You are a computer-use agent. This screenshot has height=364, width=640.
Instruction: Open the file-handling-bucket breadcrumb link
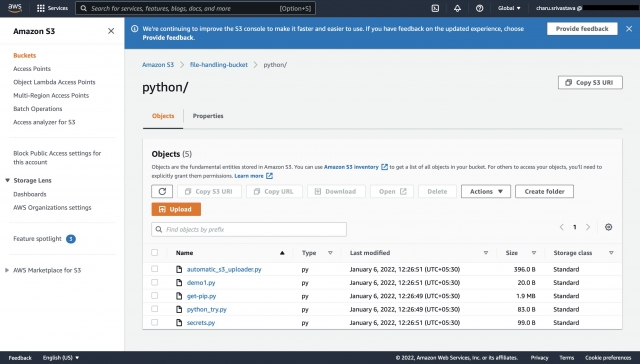(x=218, y=64)
